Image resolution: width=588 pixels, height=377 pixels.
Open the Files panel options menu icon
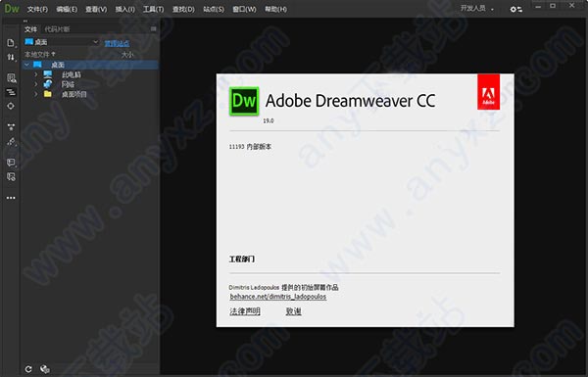point(154,28)
